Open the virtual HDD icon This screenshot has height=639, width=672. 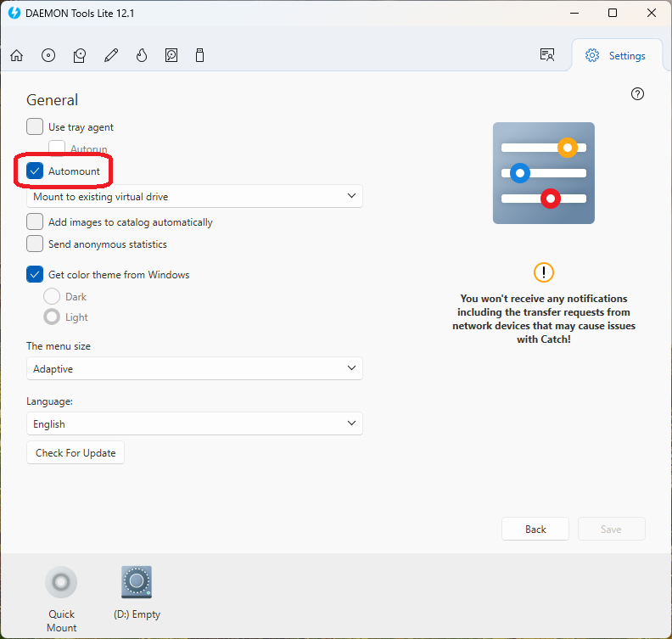click(x=171, y=55)
